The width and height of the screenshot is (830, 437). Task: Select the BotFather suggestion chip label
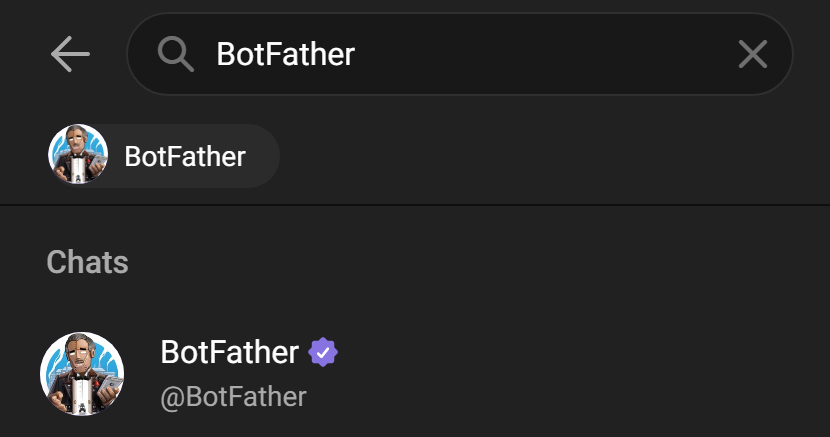click(185, 156)
